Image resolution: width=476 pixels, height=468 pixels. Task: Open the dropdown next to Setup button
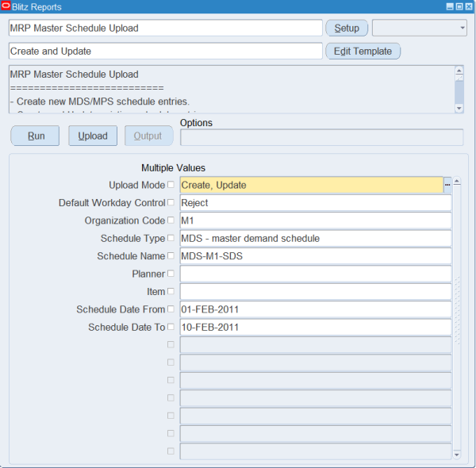(420, 28)
